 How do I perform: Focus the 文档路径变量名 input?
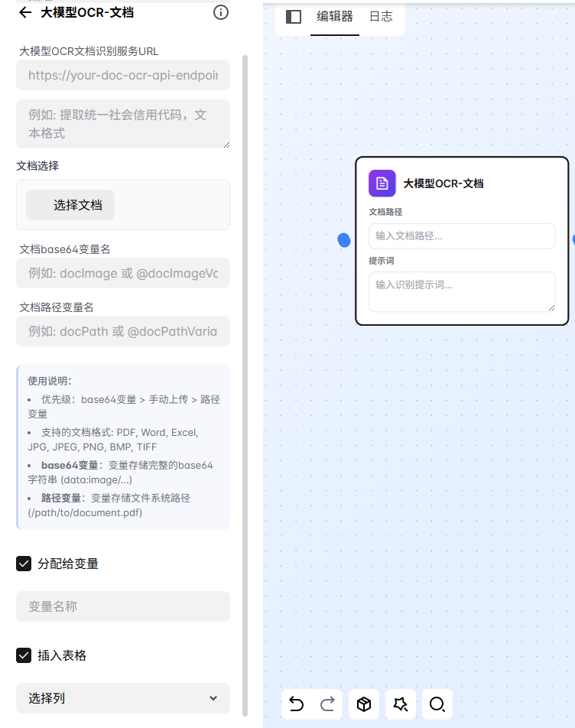click(x=123, y=331)
